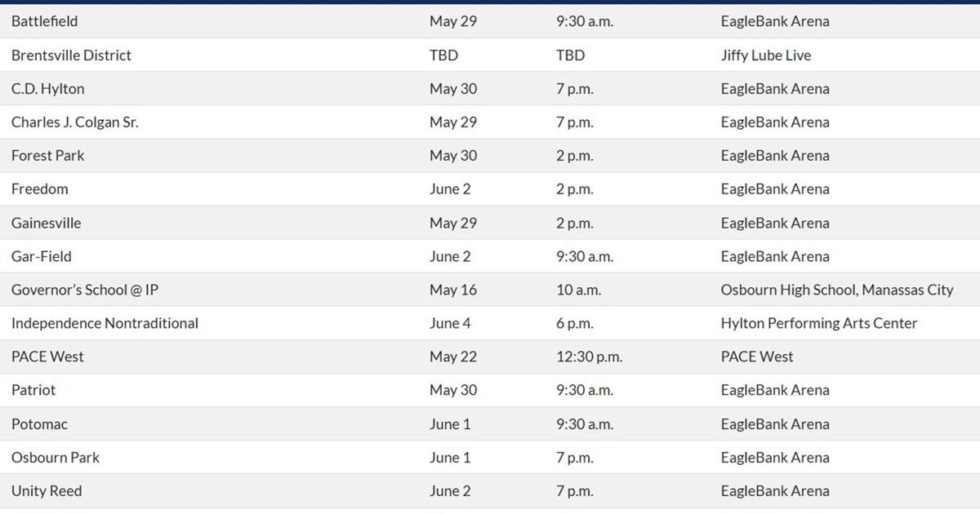Click Independence Nontraditional name
Screen dimensions: 980x514
point(105,323)
